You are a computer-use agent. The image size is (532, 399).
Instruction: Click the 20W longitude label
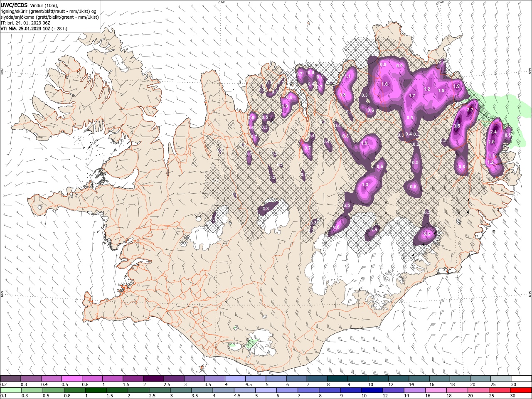(222, 2)
